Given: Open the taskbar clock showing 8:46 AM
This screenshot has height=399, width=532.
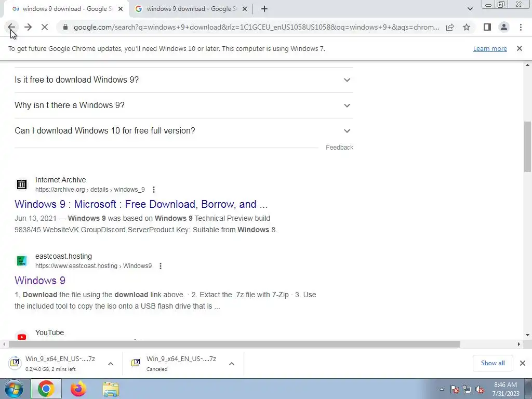Looking at the screenshot, I should click(x=506, y=389).
